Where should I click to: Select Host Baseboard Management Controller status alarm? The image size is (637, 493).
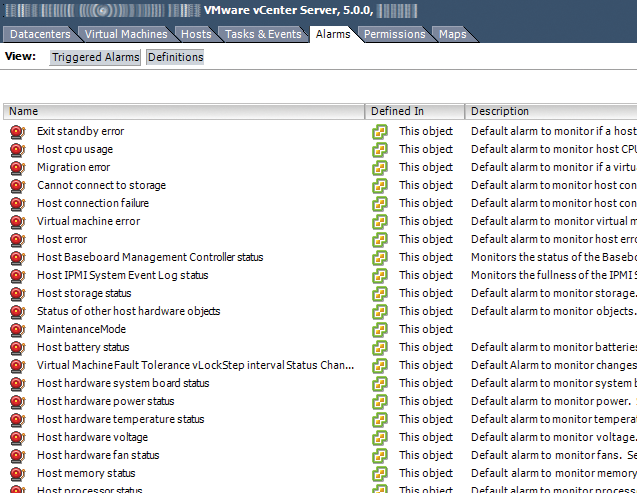[150, 257]
